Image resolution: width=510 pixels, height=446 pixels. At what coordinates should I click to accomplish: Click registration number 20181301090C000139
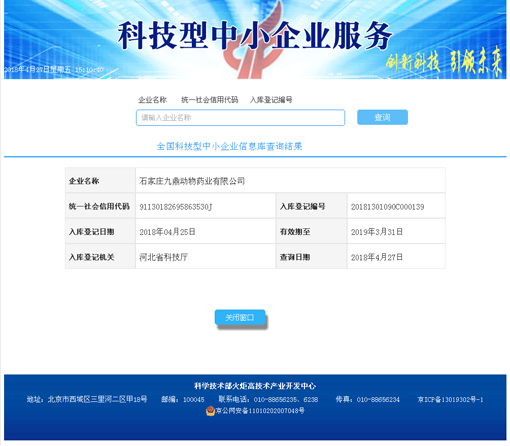click(387, 207)
